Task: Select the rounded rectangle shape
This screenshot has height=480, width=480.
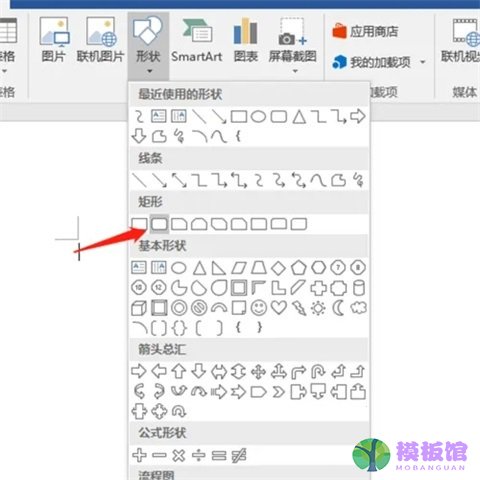Action: pyautogui.click(x=159, y=224)
